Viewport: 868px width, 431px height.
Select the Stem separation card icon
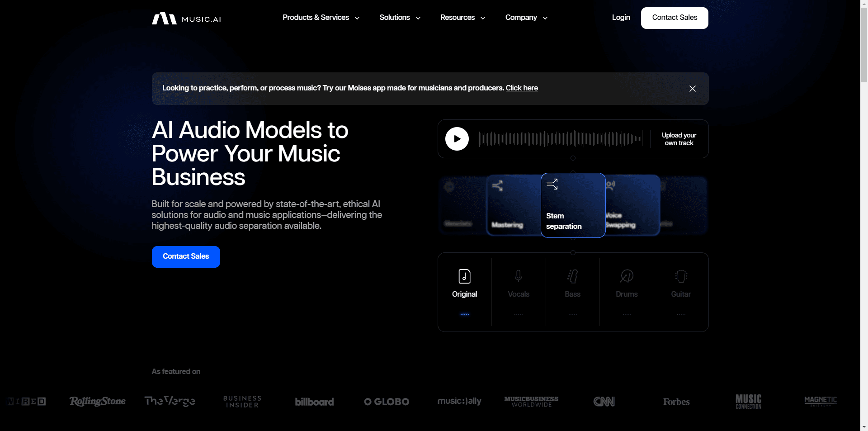coord(552,184)
